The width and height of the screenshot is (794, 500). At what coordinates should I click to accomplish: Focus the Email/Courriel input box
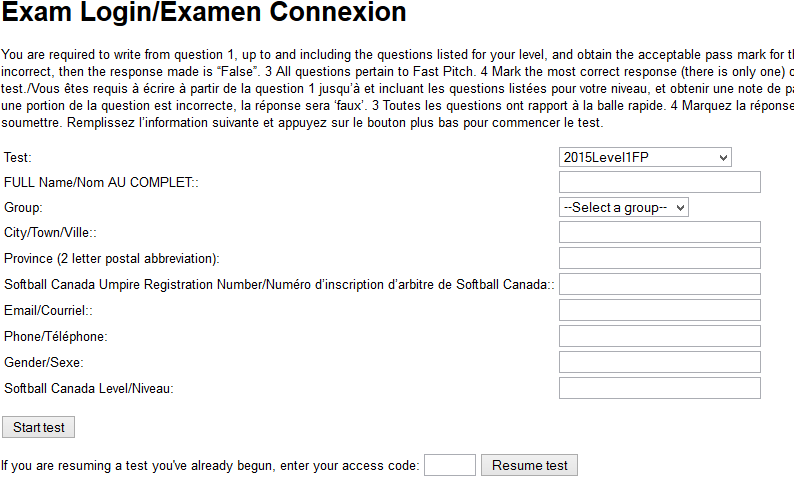click(660, 310)
